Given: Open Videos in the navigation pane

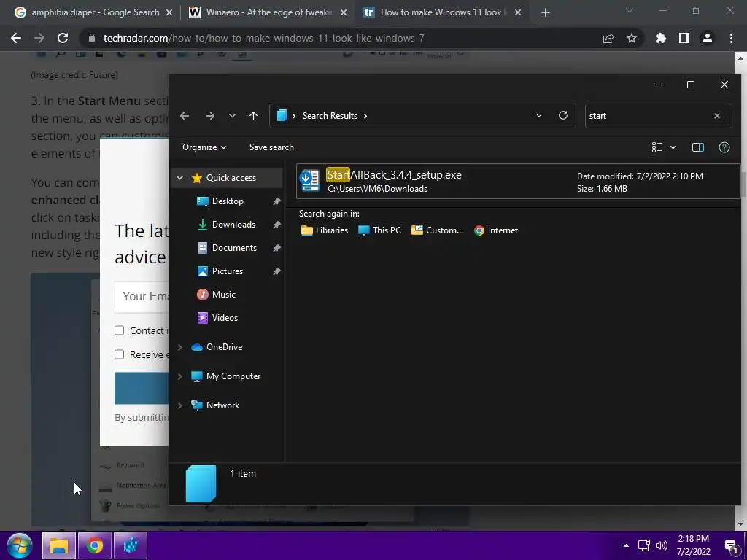Looking at the screenshot, I should pos(225,318).
